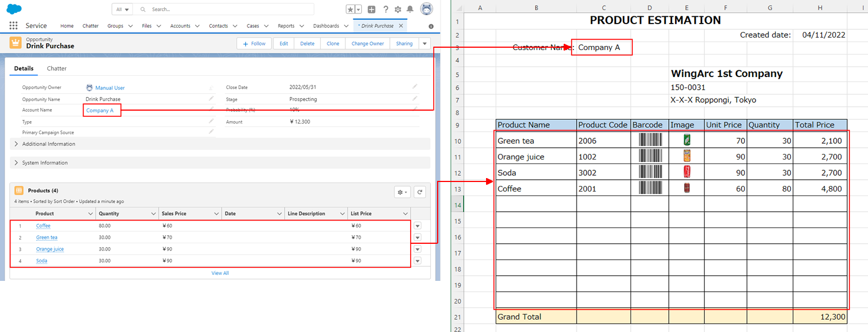Image resolution: width=868 pixels, height=332 pixels.
Task: Select spreadsheet row 14 header
Action: coord(457,206)
